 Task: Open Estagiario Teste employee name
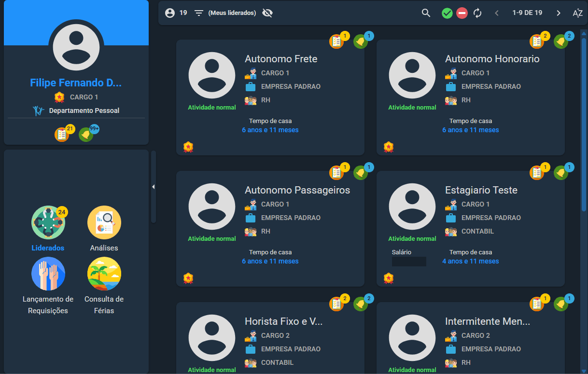(481, 190)
